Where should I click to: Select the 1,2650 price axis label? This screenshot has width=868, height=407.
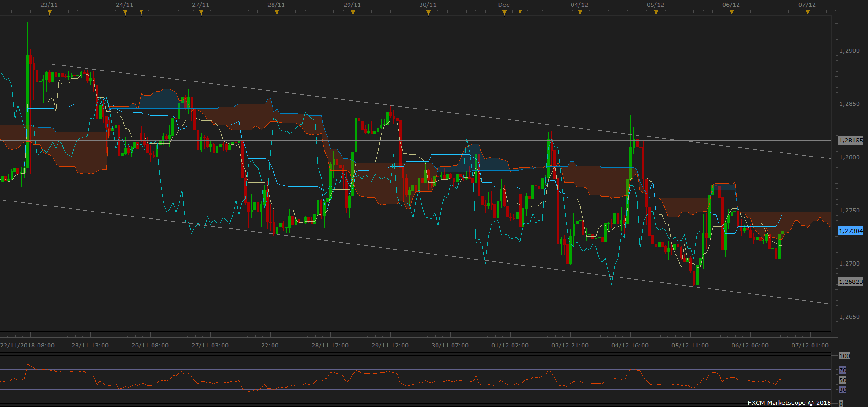point(850,317)
